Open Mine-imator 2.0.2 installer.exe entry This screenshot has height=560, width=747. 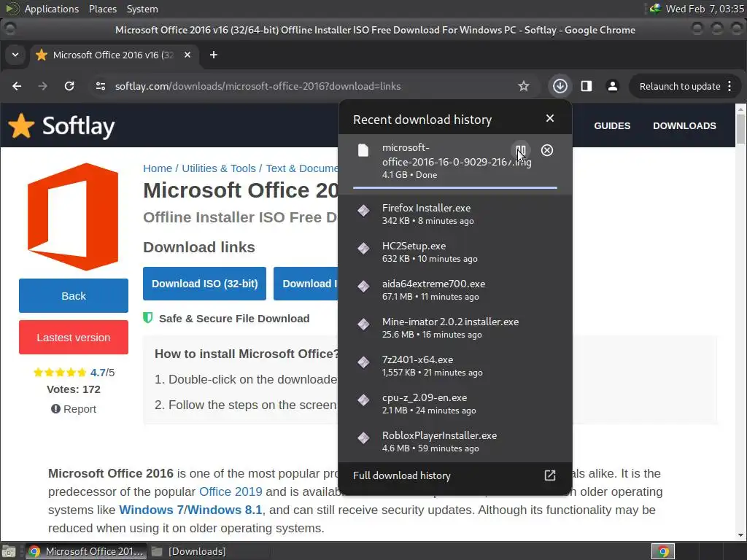455,327
